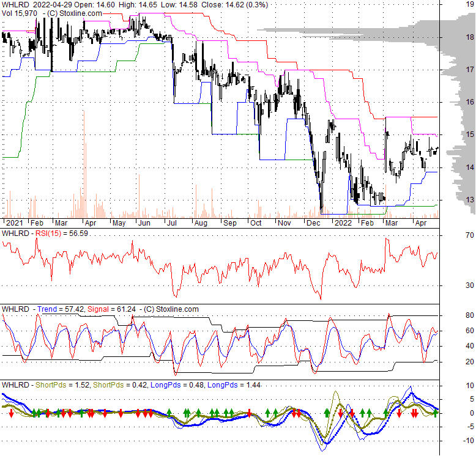Click the price scale value '17'
Screen dimensions: 476x456
[470, 70]
